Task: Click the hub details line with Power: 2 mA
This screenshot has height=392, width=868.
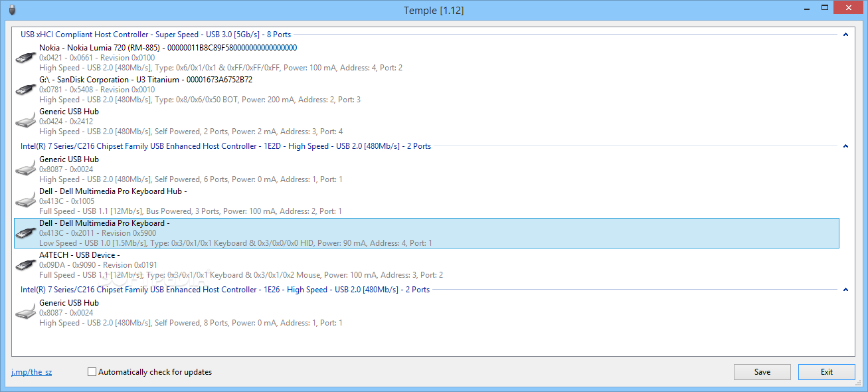Action: 191,132
